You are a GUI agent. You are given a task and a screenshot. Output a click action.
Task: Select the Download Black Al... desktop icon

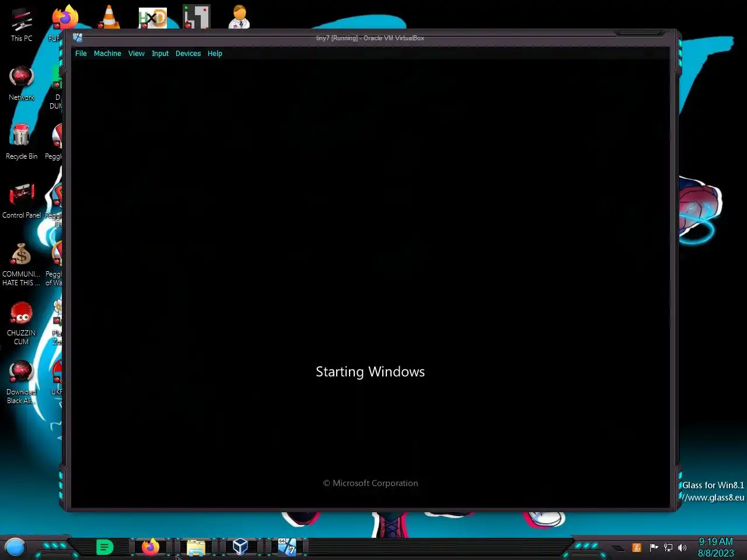22,381
